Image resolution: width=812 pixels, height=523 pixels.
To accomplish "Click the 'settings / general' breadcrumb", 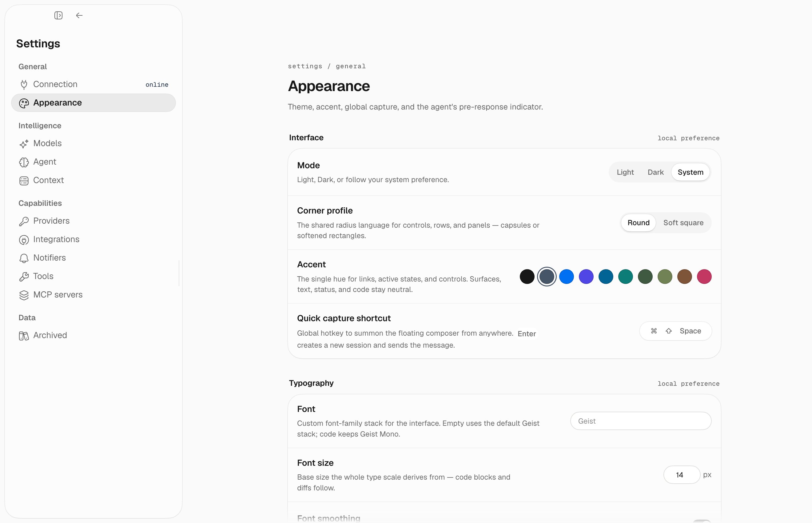I will [327, 66].
